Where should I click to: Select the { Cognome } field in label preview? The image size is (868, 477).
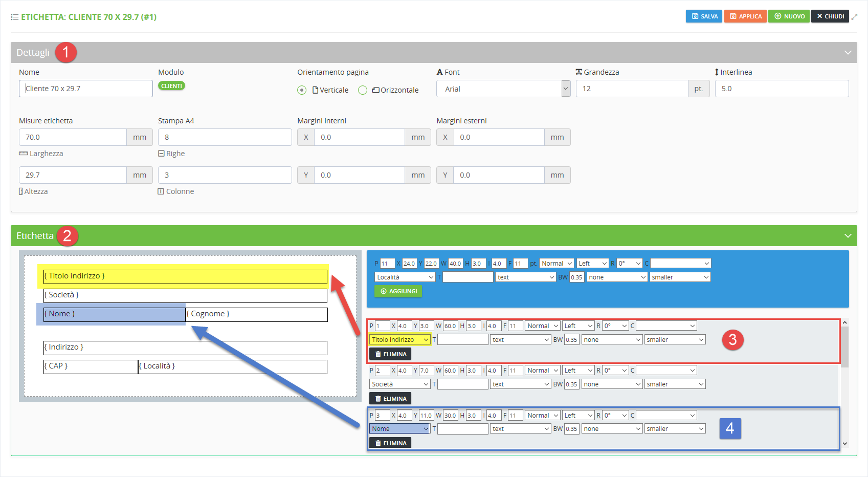(256, 314)
